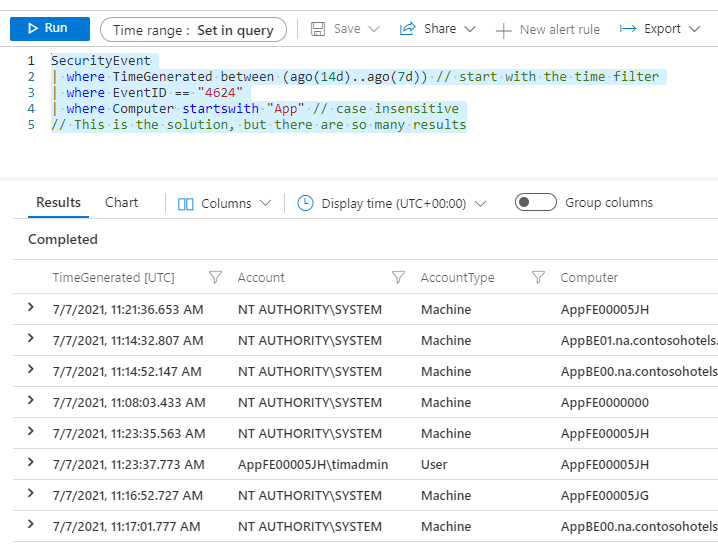
Task: Click the Display time clock icon
Action: click(305, 203)
